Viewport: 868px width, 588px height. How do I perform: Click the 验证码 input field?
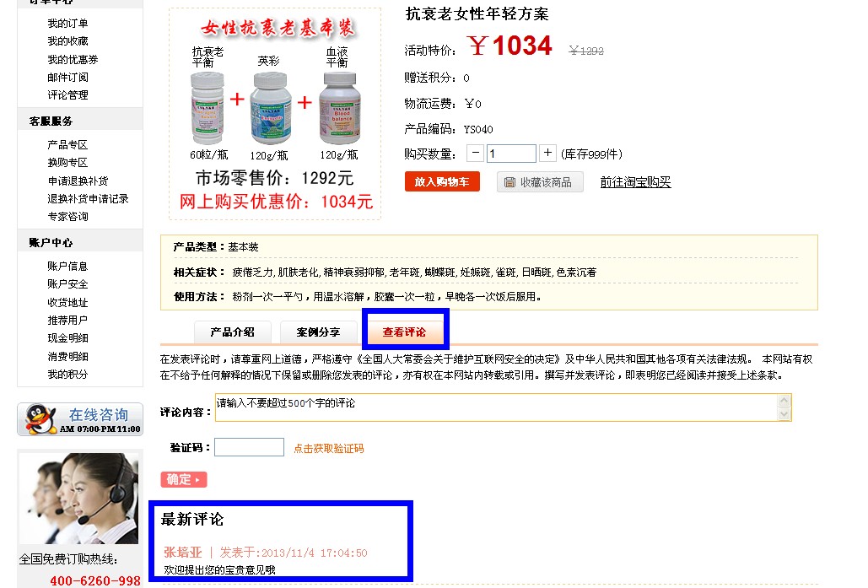[249, 447]
